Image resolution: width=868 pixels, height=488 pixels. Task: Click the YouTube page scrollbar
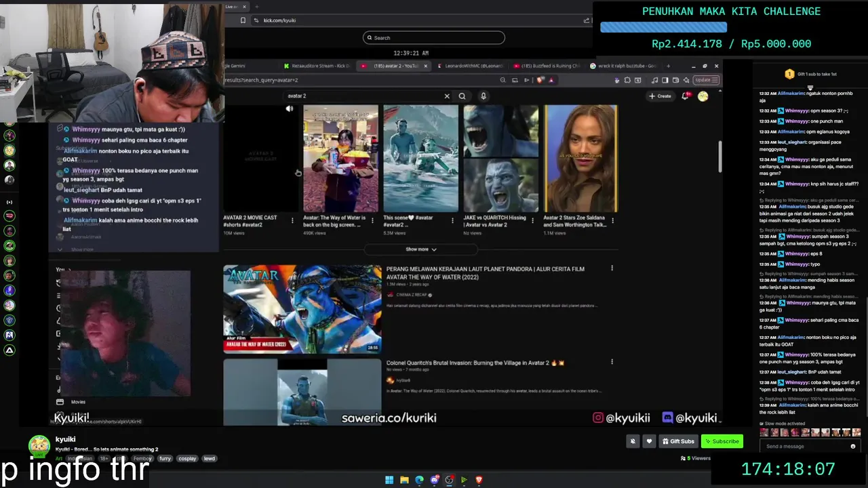(x=719, y=156)
